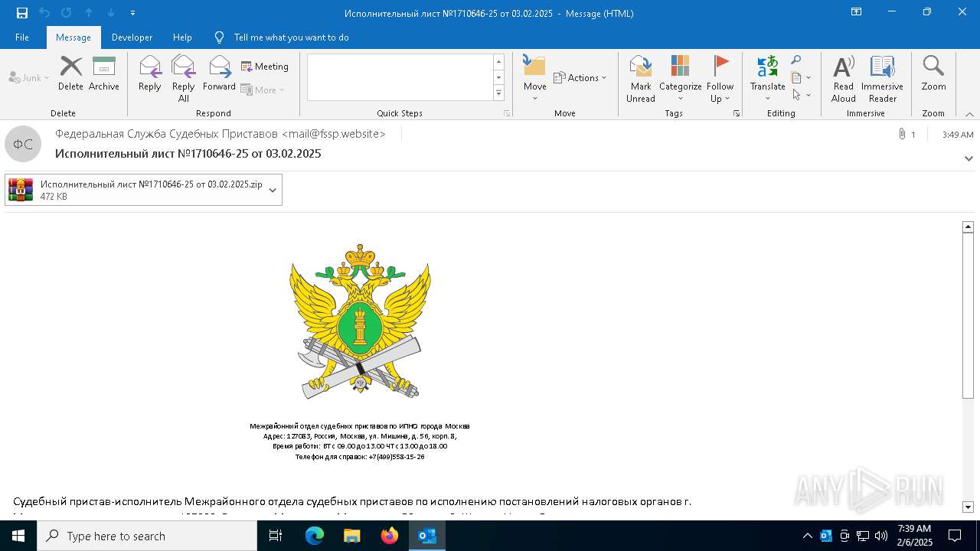Mark the message as Unread
980x551 pixels.
tap(641, 78)
